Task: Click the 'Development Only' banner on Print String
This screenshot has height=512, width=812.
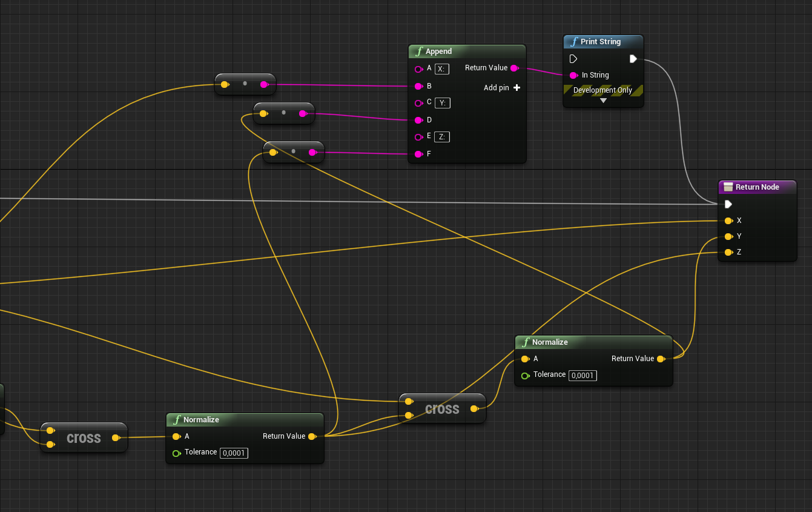Action: pos(603,90)
